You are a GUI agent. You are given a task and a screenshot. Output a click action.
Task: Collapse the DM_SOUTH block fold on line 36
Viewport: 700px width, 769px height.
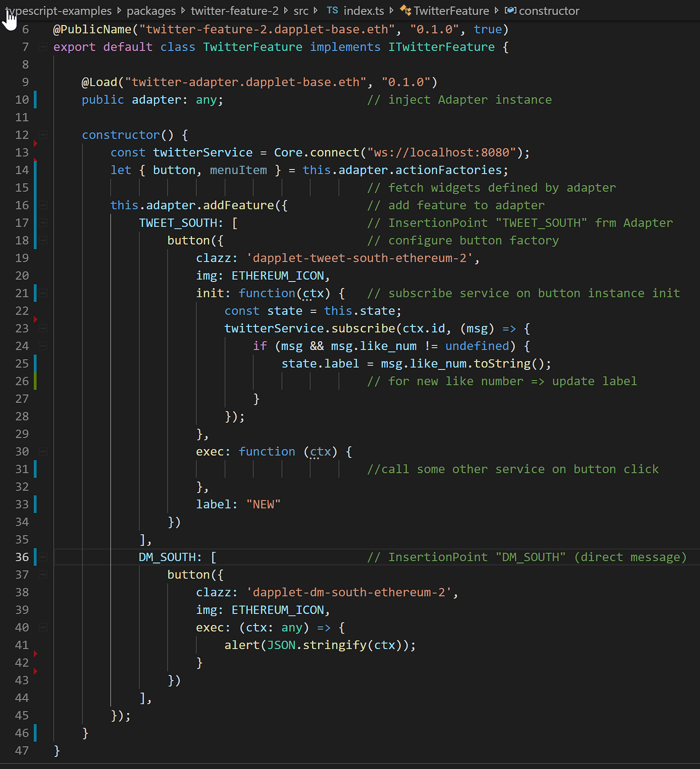[42, 556]
